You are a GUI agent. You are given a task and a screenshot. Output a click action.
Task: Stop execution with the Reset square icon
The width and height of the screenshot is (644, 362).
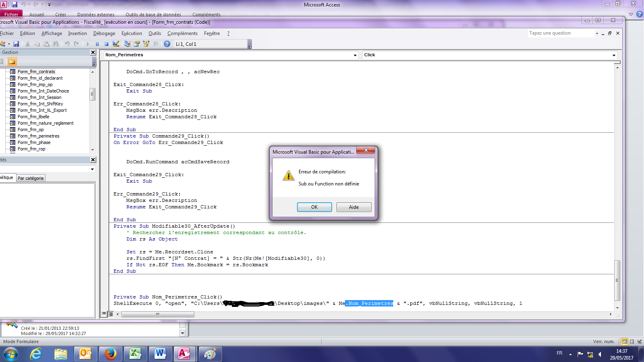[106, 44]
